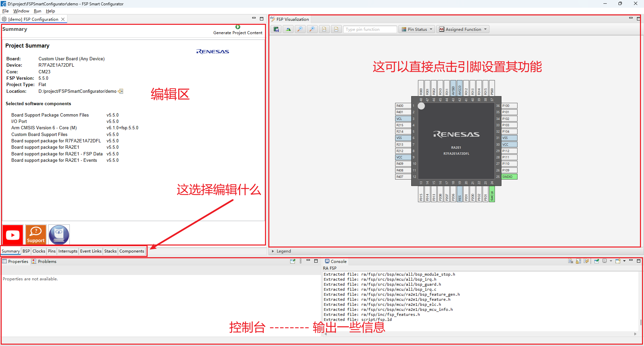The width and height of the screenshot is (644, 346).
Task: Select pin RES on chip
Action: (x=460, y=194)
